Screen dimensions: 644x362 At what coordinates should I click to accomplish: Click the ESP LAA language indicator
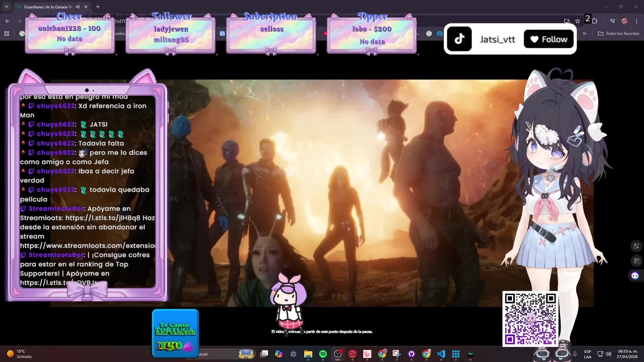(588, 354)
